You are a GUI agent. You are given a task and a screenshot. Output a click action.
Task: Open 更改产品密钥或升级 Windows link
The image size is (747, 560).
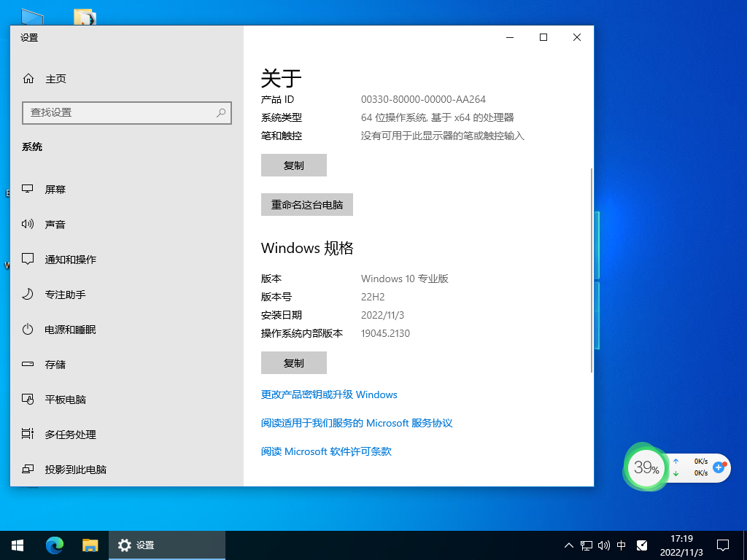328,394
